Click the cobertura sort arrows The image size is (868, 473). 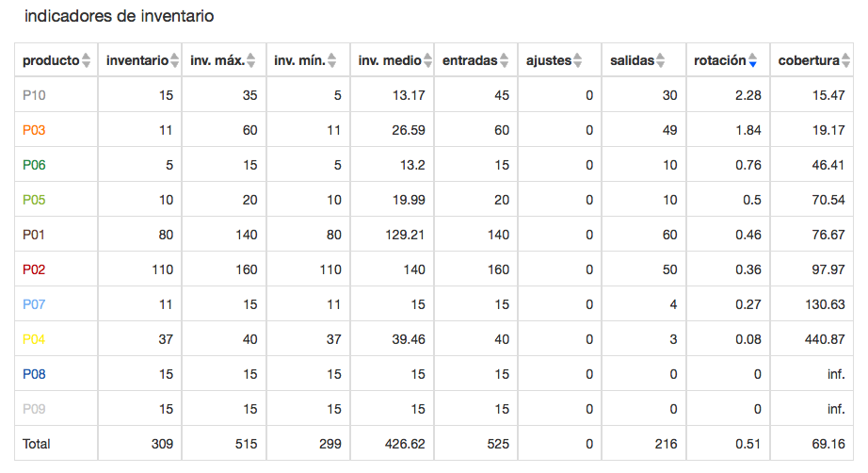[845, 61]
